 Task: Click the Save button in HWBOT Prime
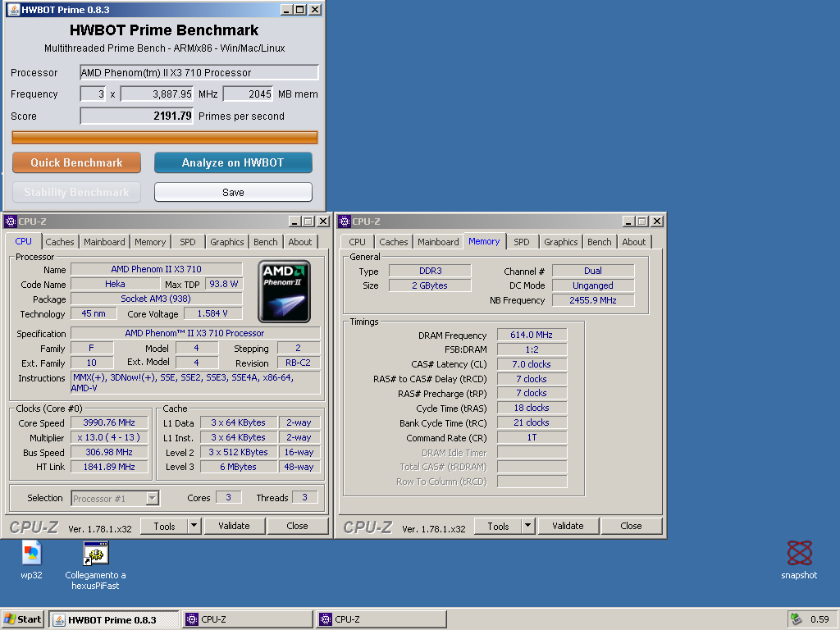click(233, 192)
